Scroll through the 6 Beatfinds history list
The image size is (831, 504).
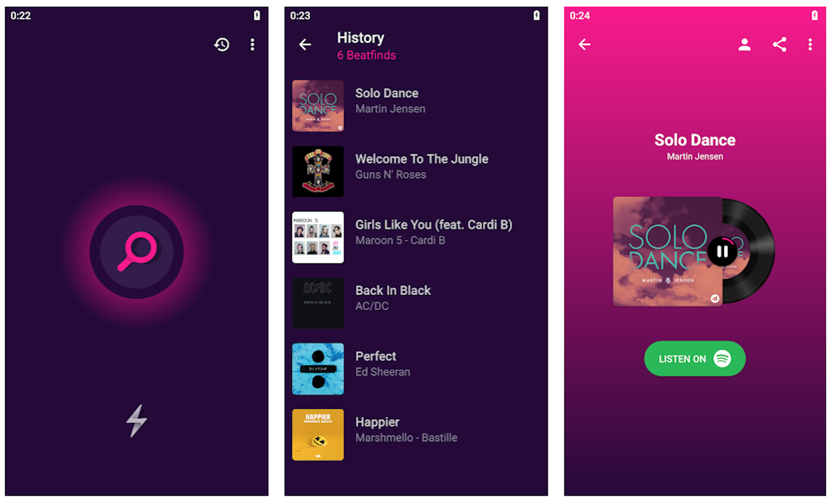point(415,279)
